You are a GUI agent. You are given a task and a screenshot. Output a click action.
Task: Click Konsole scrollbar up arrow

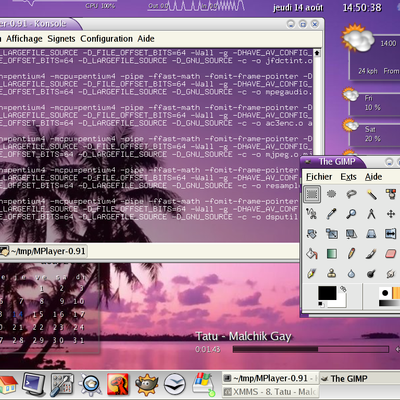[x=317, y=53]
